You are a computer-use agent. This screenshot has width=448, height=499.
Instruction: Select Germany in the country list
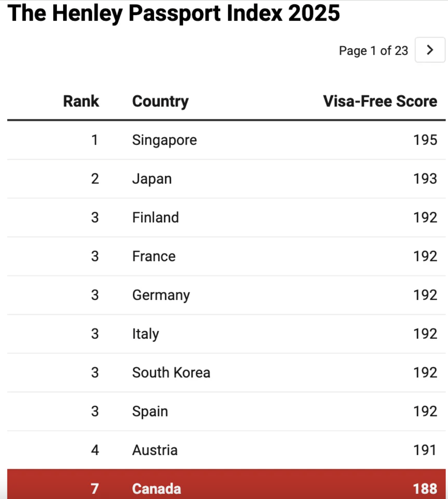[x=161, y=295]
